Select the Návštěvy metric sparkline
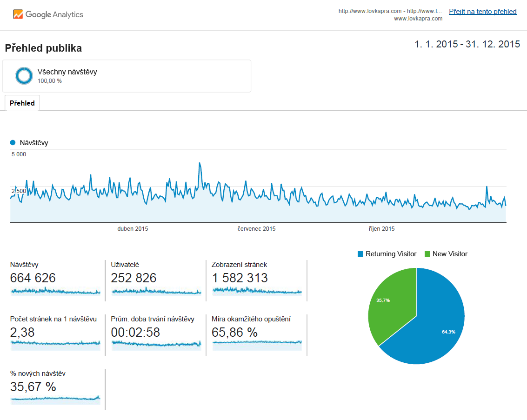 click(55, 292)
